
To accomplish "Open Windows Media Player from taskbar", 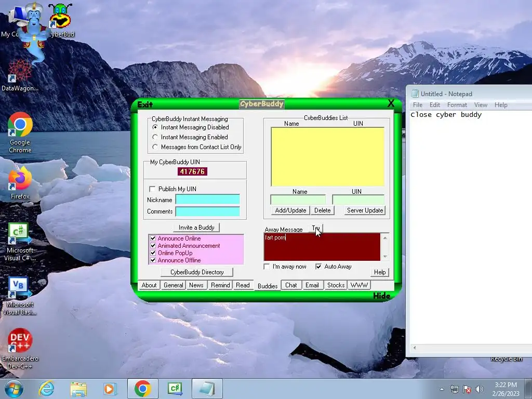I will pyautogui.click(x=110, y=389).
